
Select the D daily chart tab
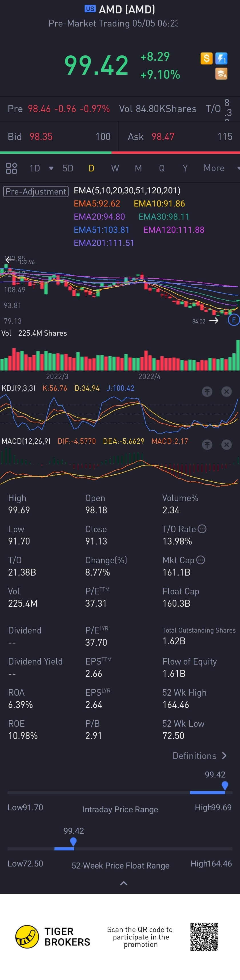coord(91,168)
